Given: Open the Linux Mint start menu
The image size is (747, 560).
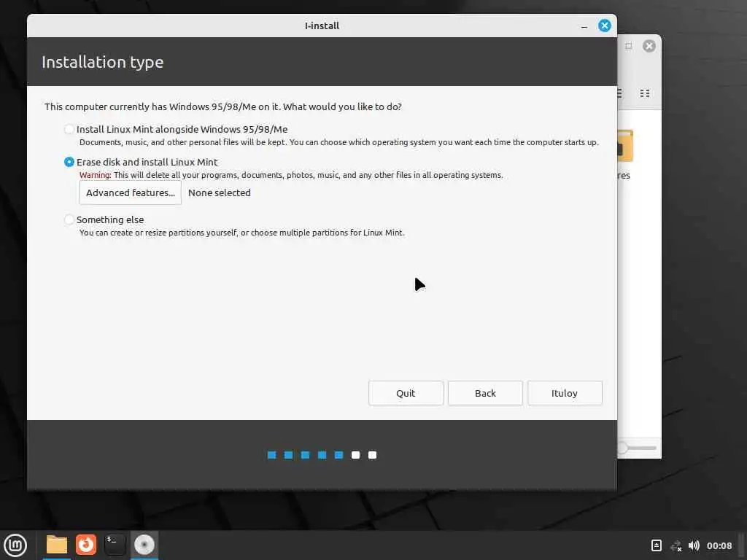Looking at the screenshot, I should click(15, 545).
